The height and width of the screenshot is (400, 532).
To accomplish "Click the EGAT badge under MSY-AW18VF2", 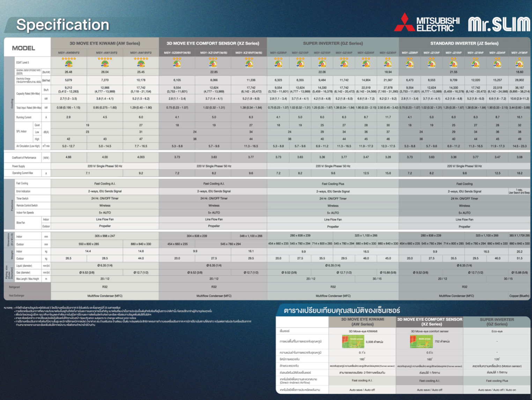I will [141, 64].
